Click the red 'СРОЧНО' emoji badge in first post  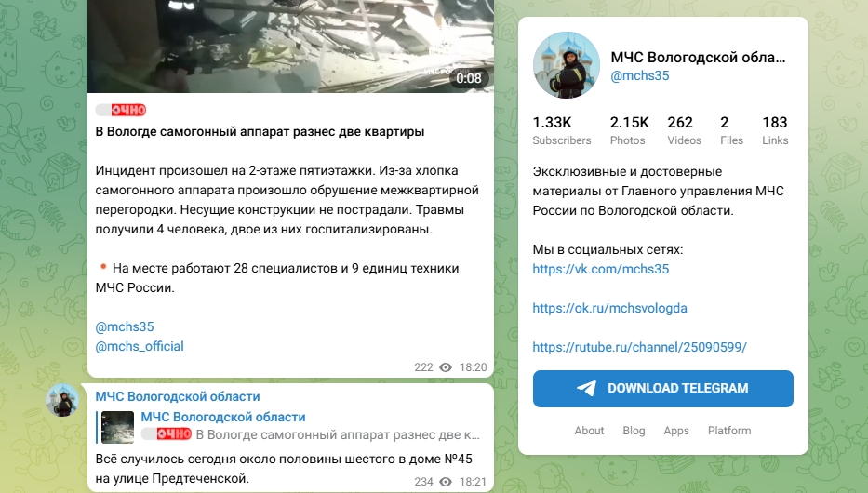[121, 110]
